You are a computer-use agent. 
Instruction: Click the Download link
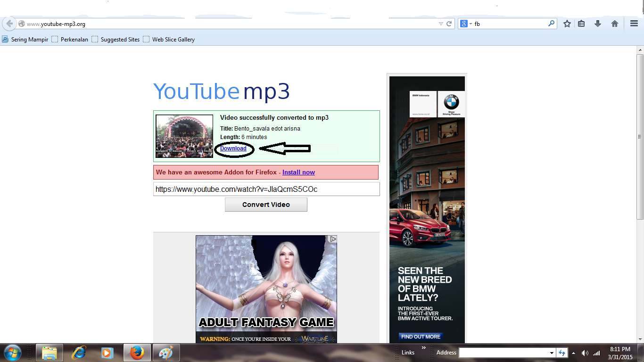click(x=233, y=148)
